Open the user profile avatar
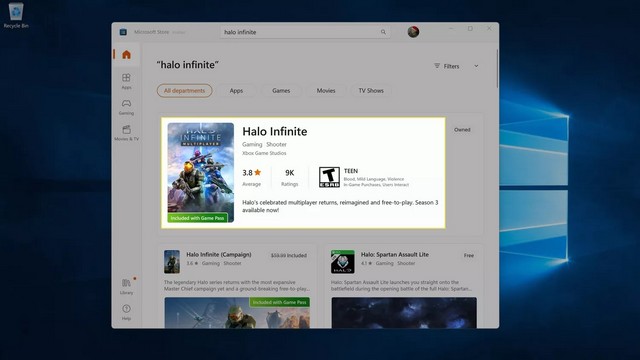Viewport: 640px width, 360px height. click(x=413, y=32)
